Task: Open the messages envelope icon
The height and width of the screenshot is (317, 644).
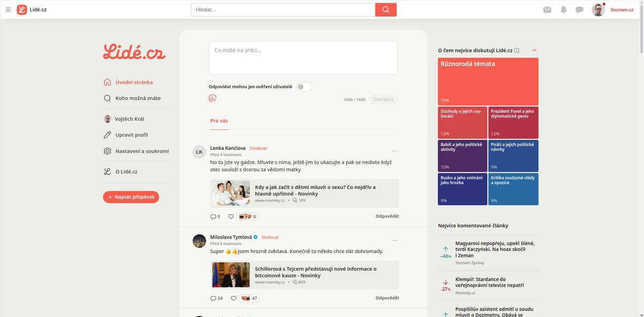Action: click(x=547, y=10)
